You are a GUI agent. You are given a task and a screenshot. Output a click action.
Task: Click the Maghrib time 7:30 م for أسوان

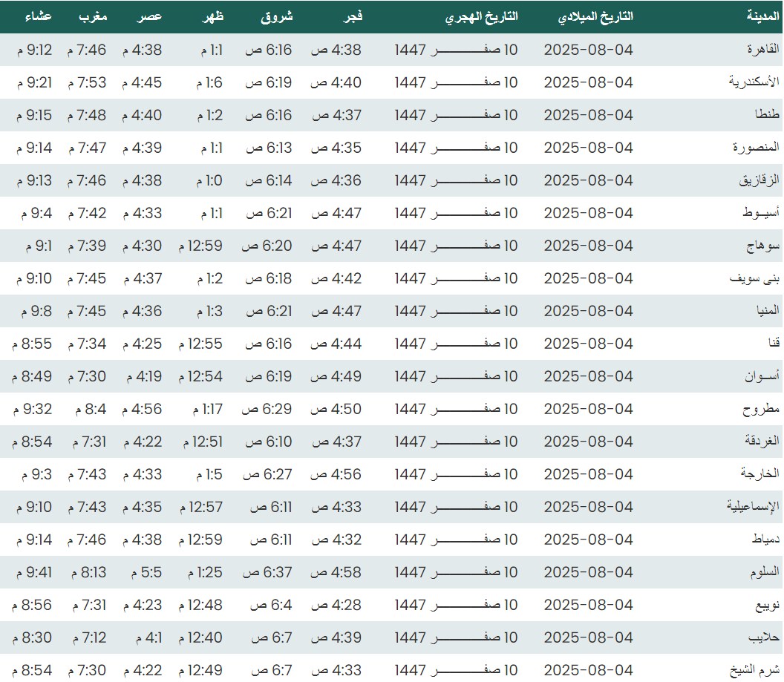coord(89,376)
